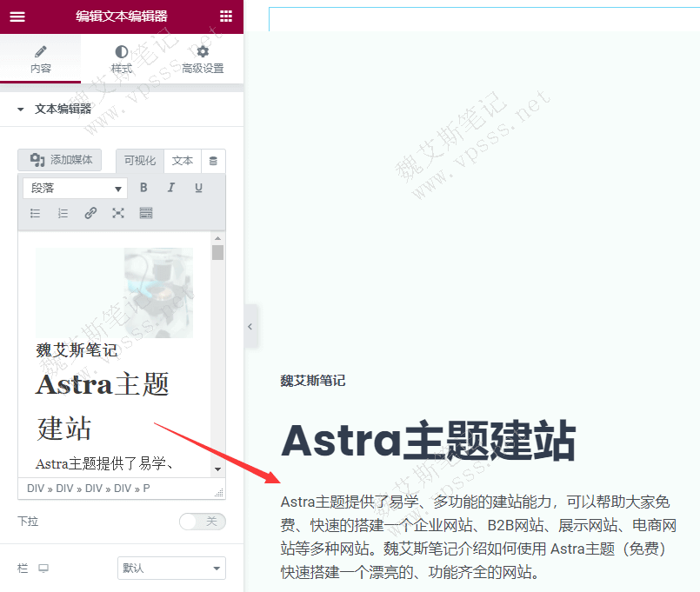Select the Content tab pencil icon
The height and width of the screenshot is (592, 700).
click(40, 60)
